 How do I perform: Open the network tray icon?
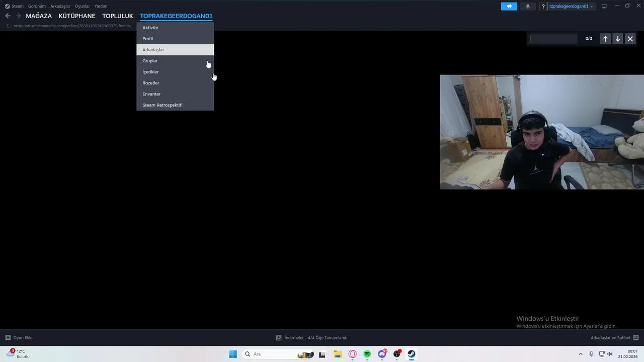tap(602, 354)
